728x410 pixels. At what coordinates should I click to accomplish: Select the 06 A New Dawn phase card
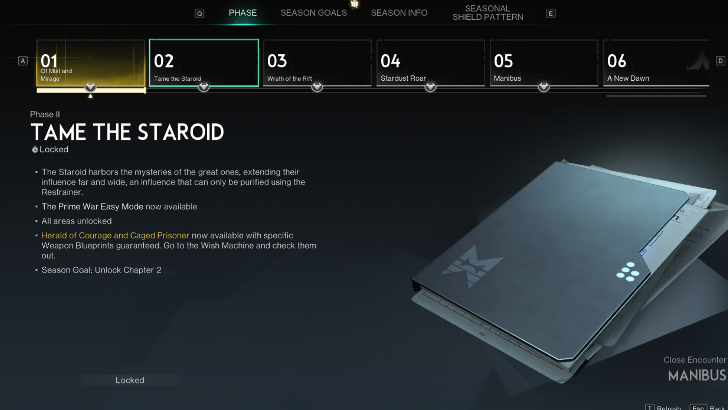(656, 63)
